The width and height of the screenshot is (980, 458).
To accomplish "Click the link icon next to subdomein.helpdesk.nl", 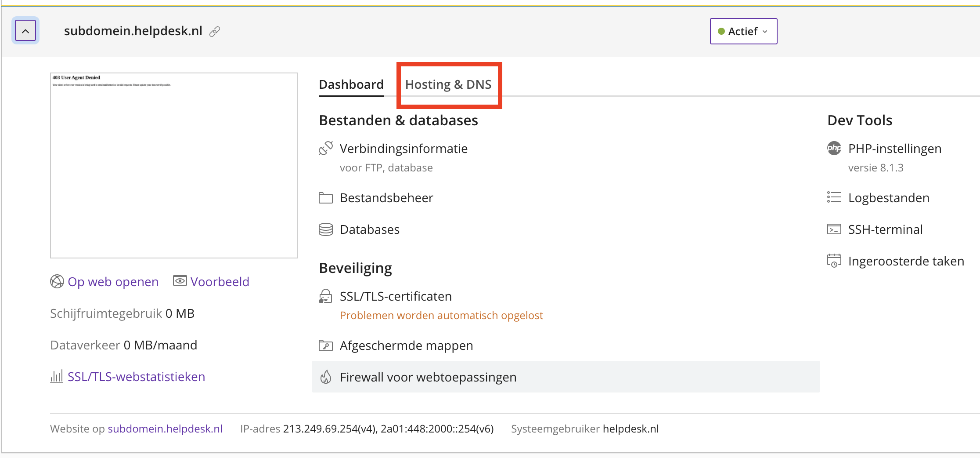I will coord(215,32).
